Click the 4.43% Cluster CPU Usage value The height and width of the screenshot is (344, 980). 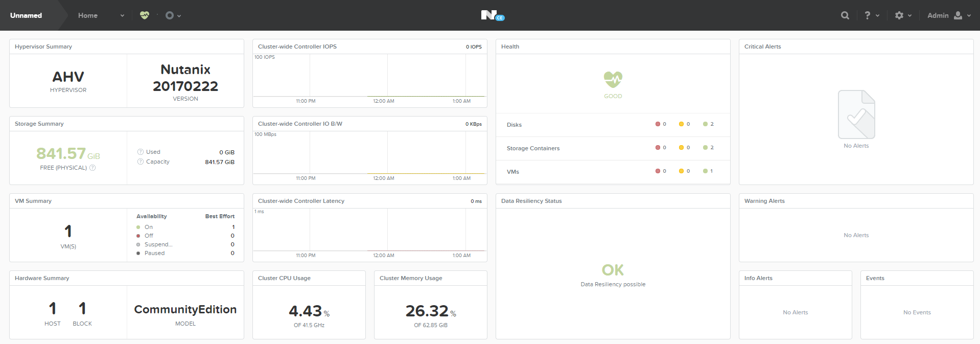[309, 311]
